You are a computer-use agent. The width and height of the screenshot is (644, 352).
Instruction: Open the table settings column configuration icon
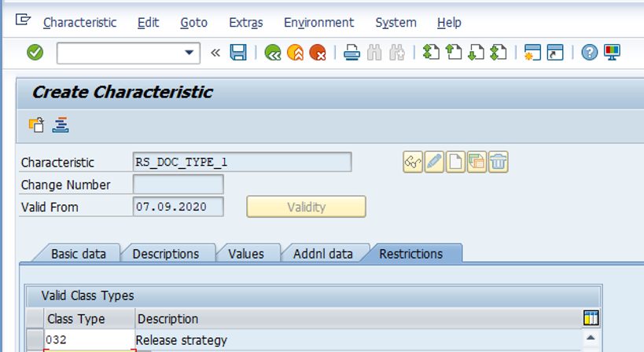click(591, 318)
